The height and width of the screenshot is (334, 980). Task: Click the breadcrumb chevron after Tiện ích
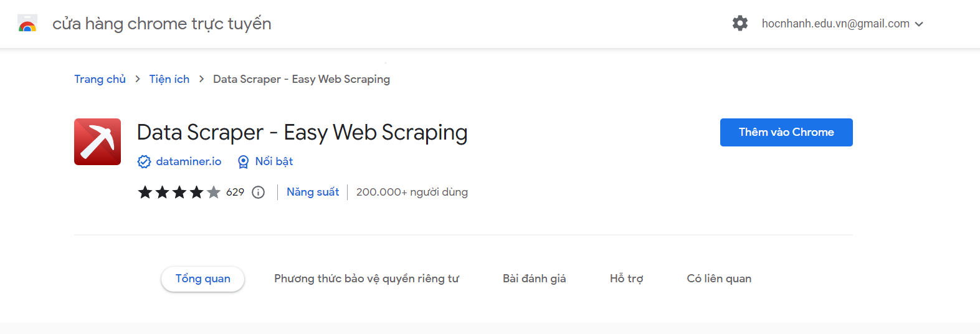point(201,79)
